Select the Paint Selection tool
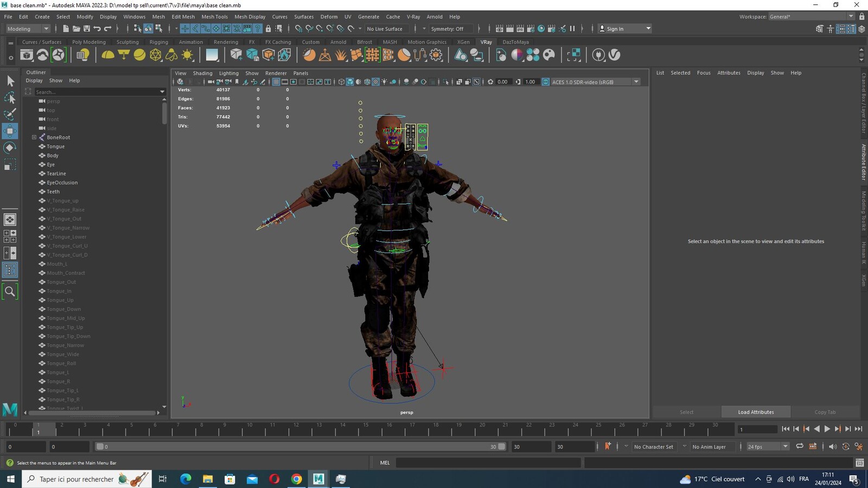 coord(10,114)
